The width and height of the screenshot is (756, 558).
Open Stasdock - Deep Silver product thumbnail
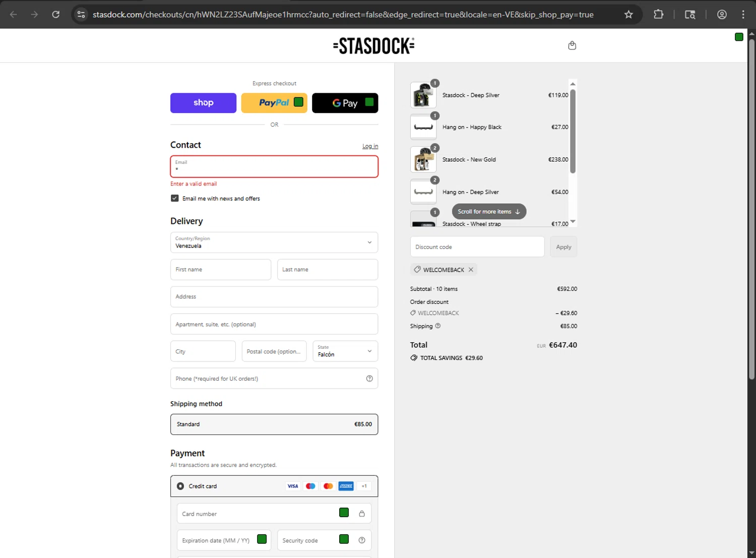[423, 95]
